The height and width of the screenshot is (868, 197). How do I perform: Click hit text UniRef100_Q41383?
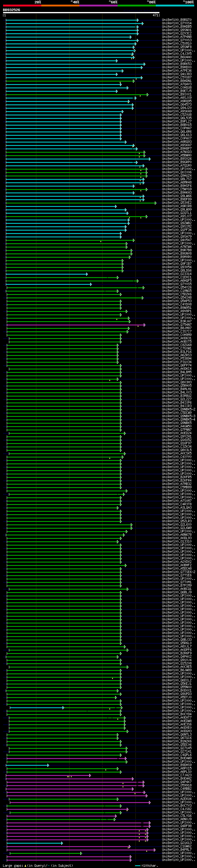pyautogui.click(x=177, y=74)
